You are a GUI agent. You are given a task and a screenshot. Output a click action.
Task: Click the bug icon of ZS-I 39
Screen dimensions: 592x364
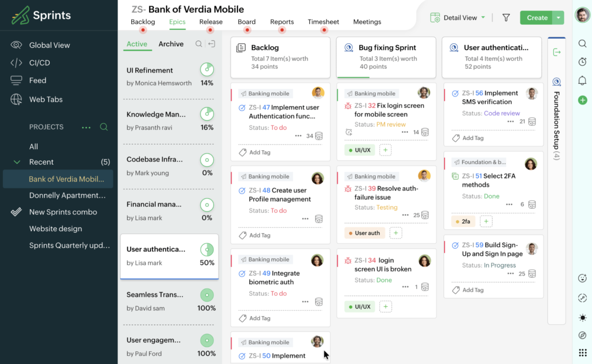point(348,188)
